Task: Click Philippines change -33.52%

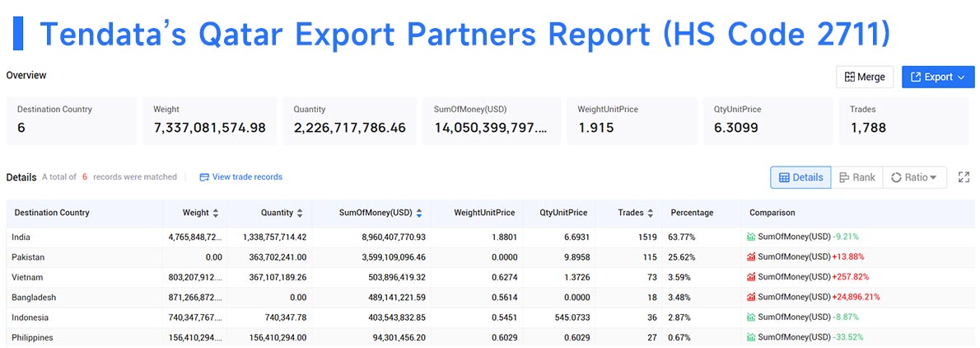Action: click(x=847, y=337)
